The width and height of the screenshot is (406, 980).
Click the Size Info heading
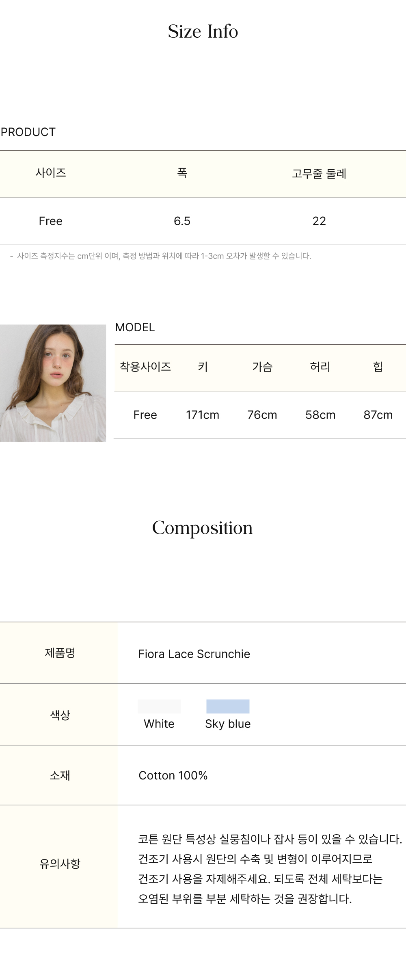203,32
